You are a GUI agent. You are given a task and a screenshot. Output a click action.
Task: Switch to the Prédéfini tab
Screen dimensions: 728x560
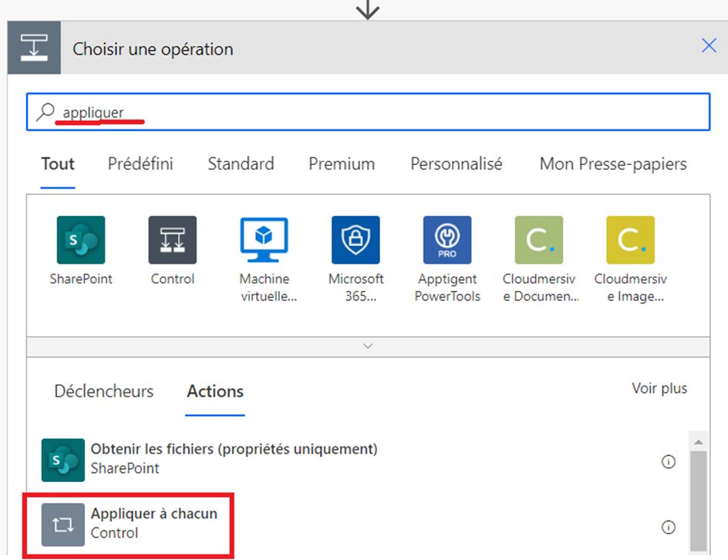[140, 164]
